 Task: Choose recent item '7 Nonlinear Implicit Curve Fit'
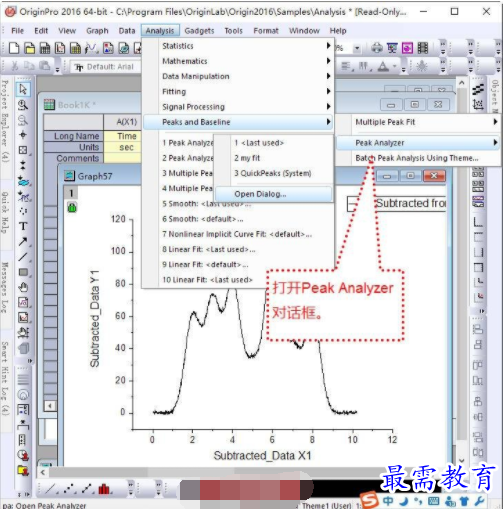(237, 234)
